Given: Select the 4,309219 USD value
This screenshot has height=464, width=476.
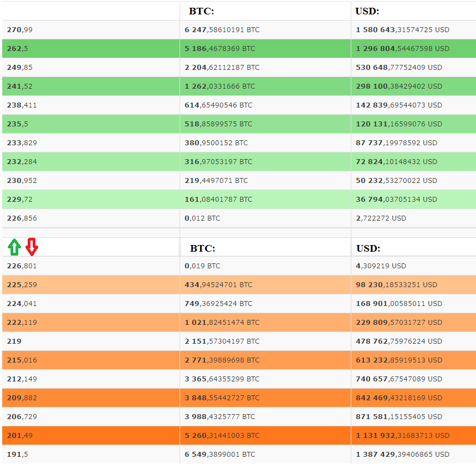Looking at the screenshot, I should [381, 266].
